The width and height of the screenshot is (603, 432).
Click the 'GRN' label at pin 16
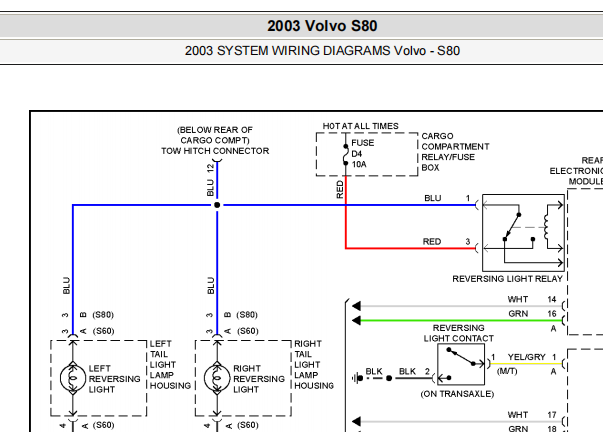518,314
